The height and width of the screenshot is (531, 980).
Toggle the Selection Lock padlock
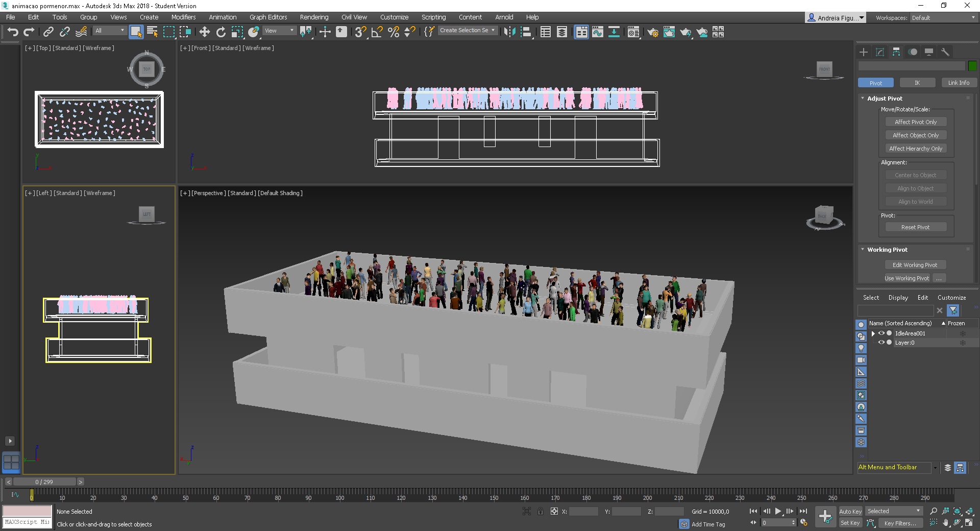(540, 511)
